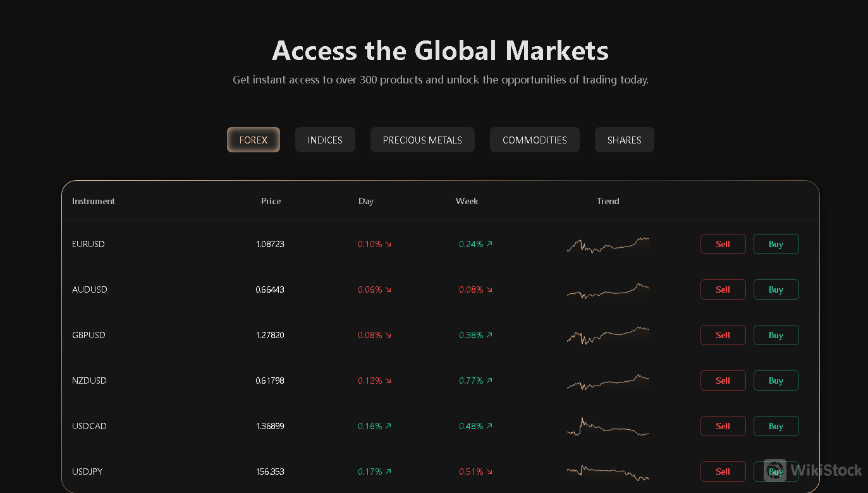Click Buy button for AUDUSD
The width and height of the screenshot is (868, 493).
[776, 289]
